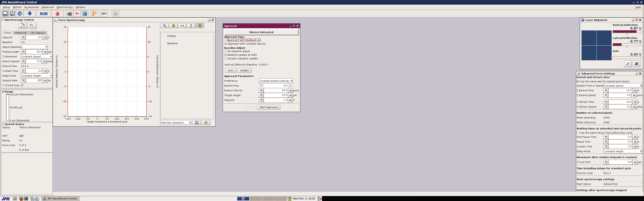Click the horizontal autoscale icon
This screenshot has height=201, width=644.
coord(182,26)
